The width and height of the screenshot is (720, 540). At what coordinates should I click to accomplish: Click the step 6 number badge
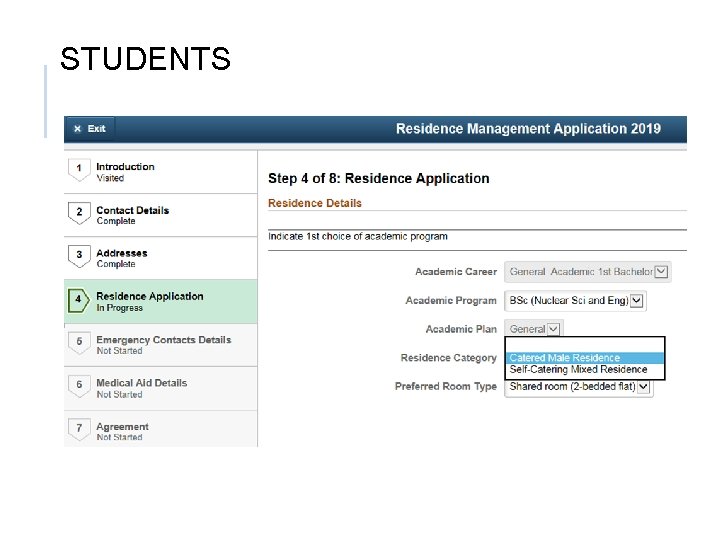pos(79,385)
